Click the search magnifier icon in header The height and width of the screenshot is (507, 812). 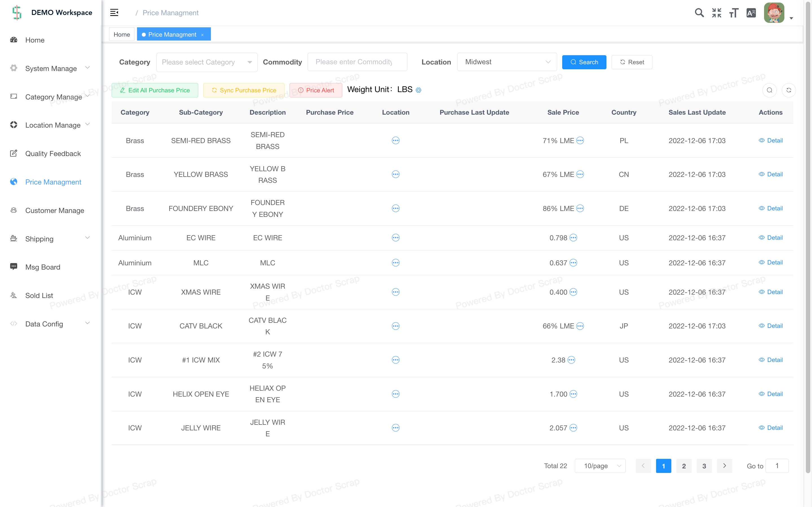[699, 13]
